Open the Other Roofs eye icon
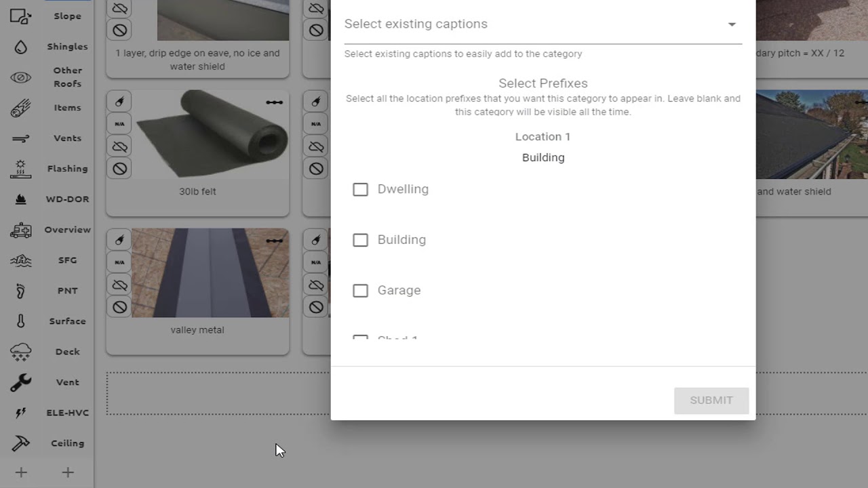 coord(21,77)
